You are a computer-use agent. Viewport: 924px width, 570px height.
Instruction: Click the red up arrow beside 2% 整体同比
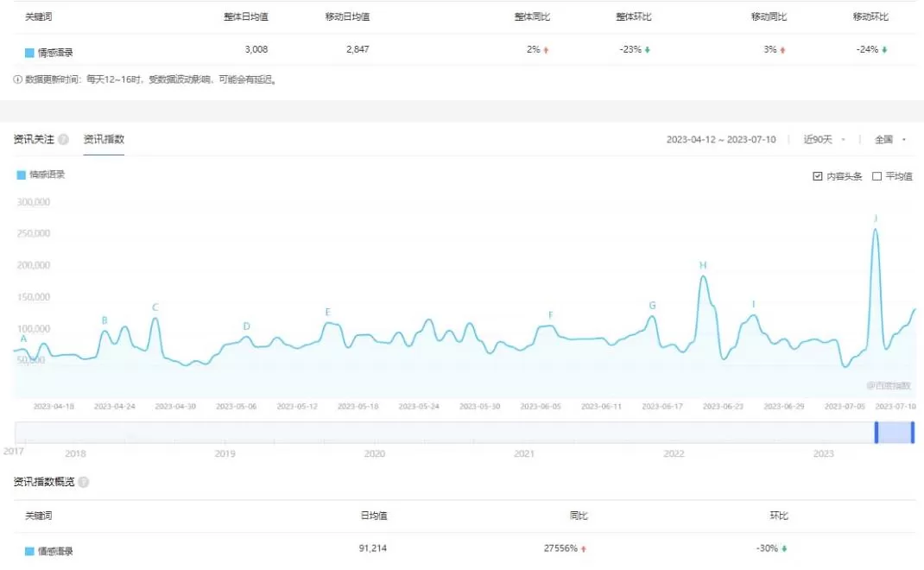545,50
